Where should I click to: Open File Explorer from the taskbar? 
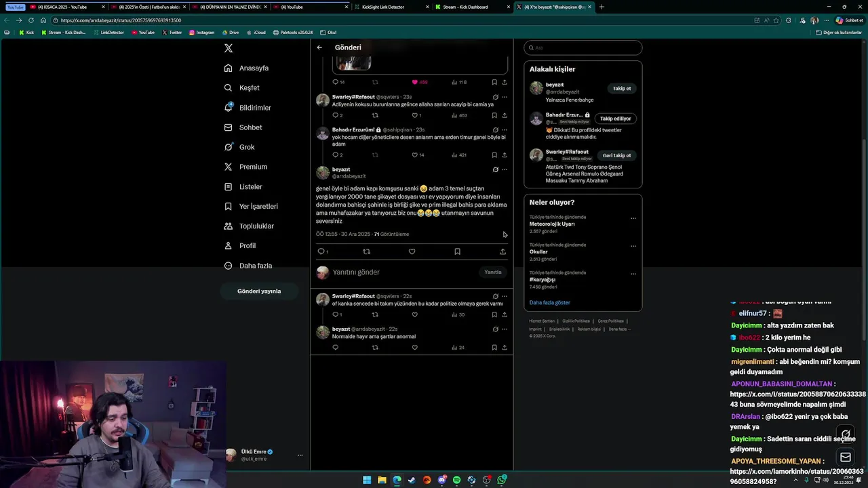(382, 480)
